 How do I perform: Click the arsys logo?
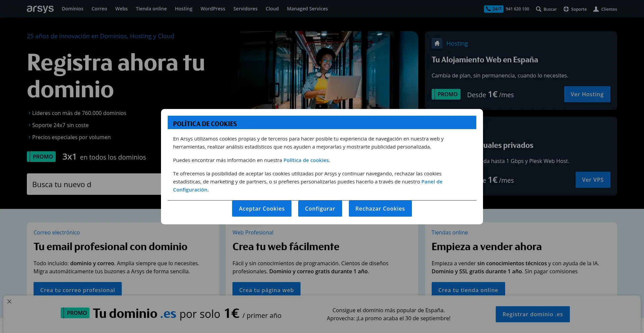(x=40, y=9)
